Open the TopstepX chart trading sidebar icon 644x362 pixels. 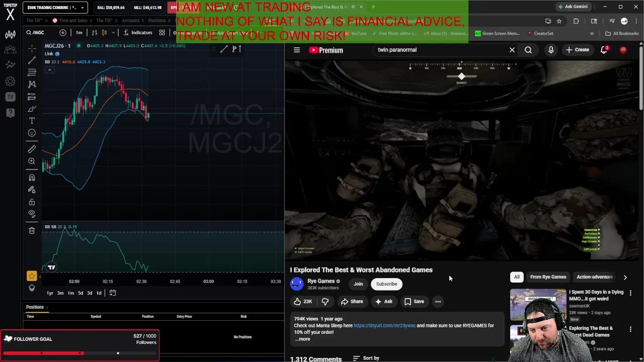10,35
